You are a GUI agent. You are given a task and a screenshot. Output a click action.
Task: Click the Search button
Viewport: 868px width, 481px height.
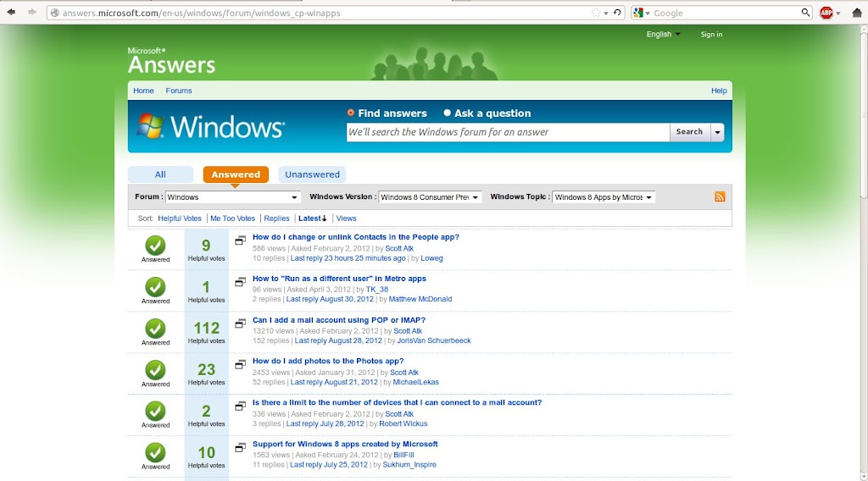(x=690, y=132)
